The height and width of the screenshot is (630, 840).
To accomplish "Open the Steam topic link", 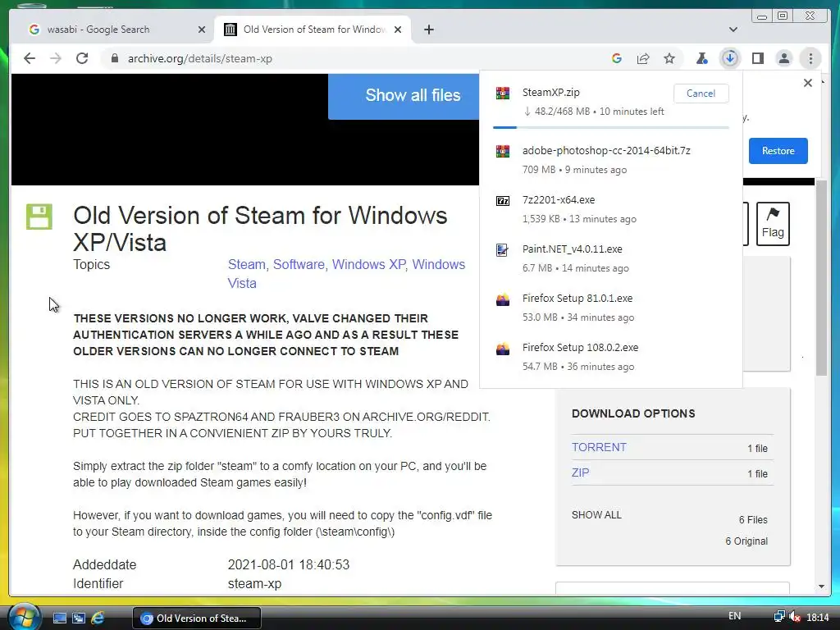I will pos(246,265).
